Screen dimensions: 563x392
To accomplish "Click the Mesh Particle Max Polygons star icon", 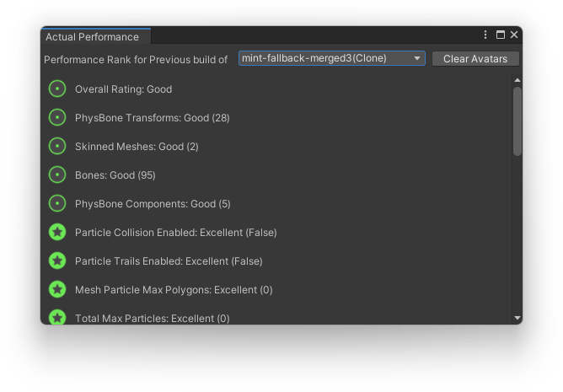I will coord(57,289).
